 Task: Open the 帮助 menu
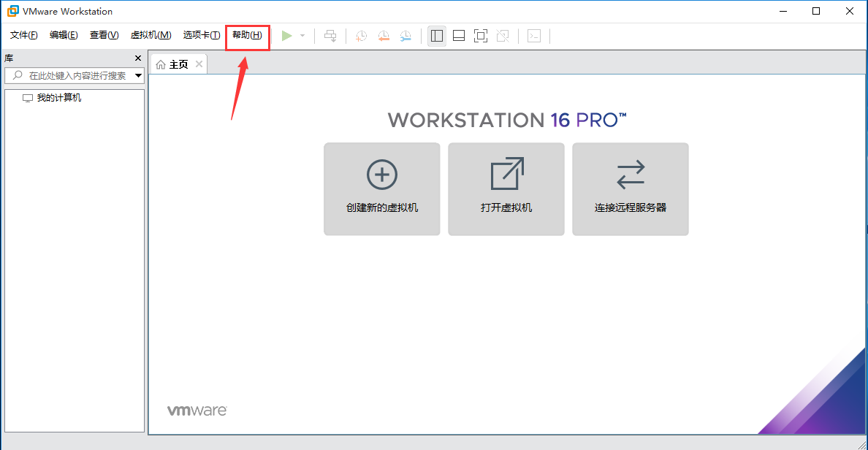pyautogui.click(x=248, y=34)
